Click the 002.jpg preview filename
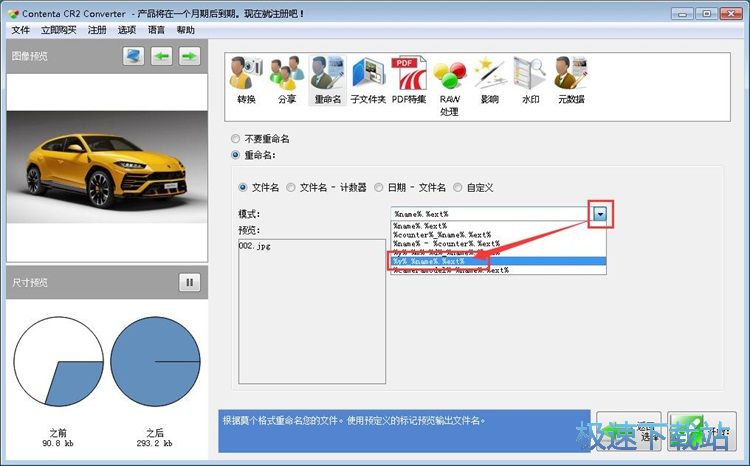Image resolution: width=750 pixels, height=466 pixels. pos(254,246)
